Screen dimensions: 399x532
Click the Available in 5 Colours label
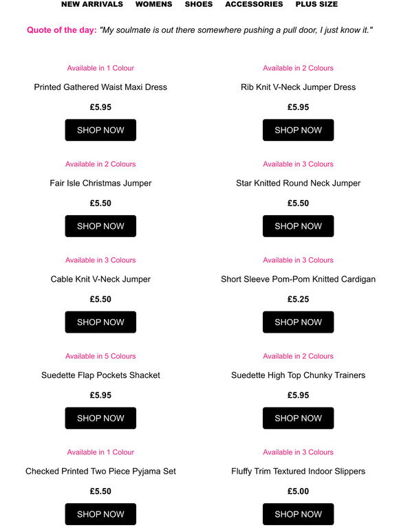click(x=100, y=356)
